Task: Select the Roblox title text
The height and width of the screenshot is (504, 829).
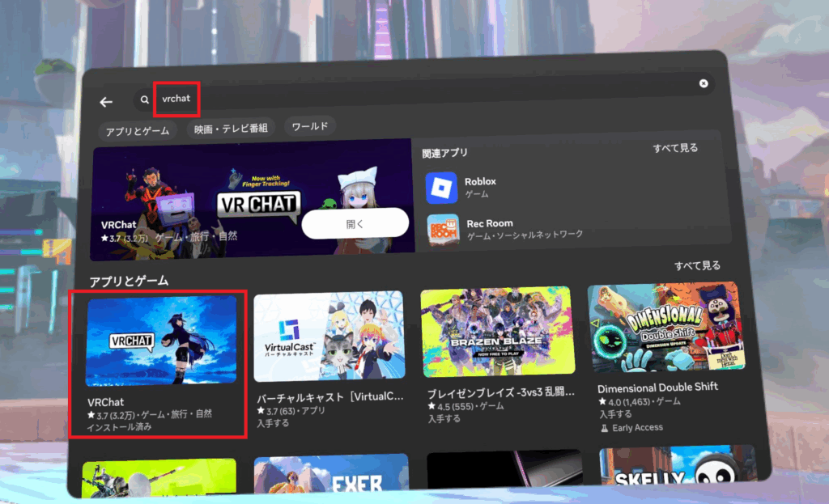Action: pyautogui.click(x=480, y=181)
